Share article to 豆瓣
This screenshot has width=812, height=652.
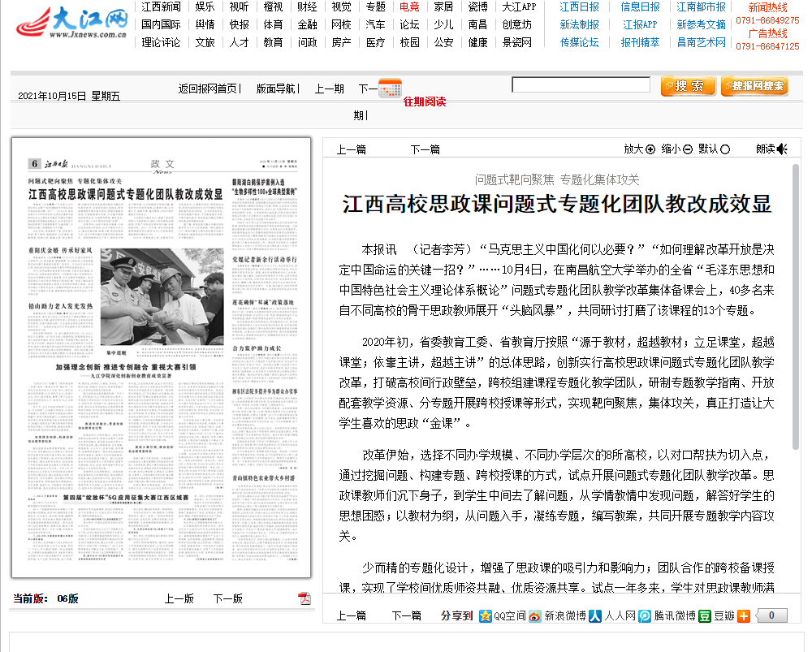705,616
